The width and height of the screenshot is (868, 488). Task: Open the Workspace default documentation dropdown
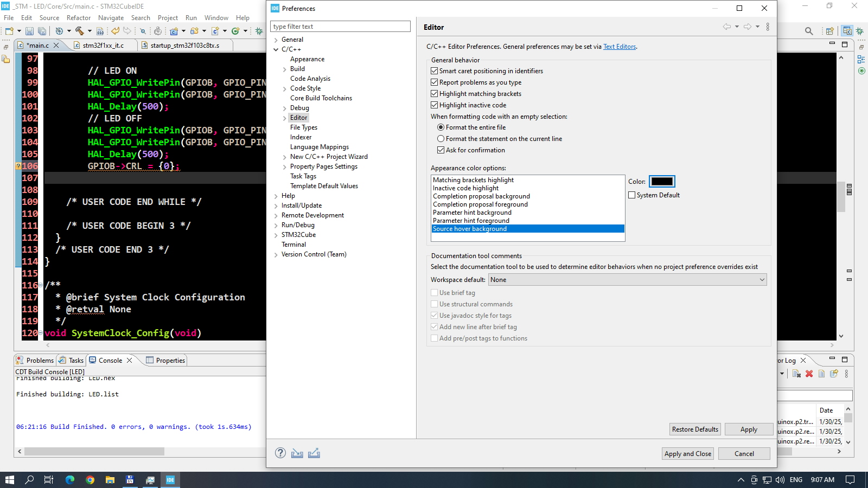tap(762, 279)
